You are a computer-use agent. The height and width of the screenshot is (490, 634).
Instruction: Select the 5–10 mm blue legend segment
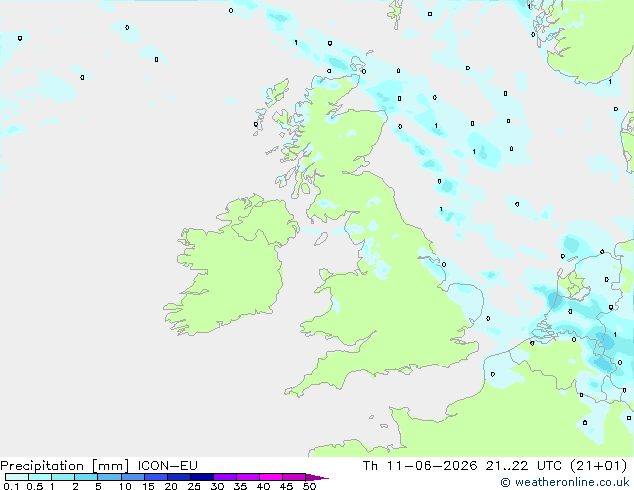109,477
